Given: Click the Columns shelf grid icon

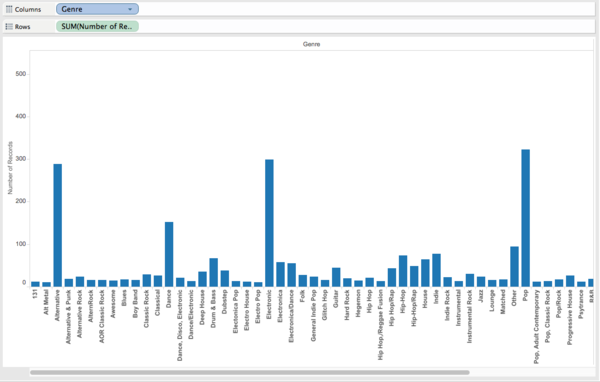Looking at the screenshot, I should (9, 9).
